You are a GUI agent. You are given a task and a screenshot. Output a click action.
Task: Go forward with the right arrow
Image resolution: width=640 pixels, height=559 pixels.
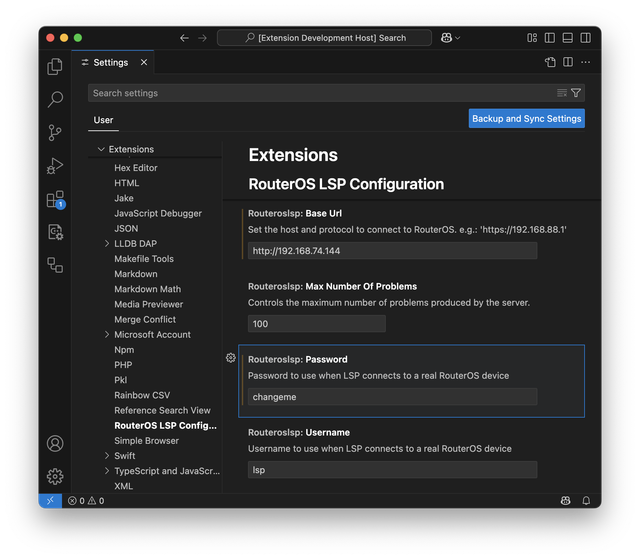[x=202, y=38]
